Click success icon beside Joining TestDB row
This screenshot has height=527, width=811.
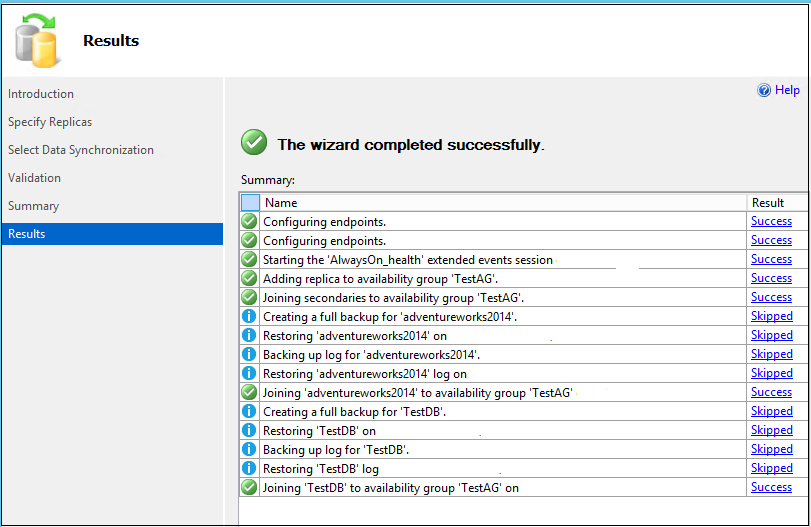click(x=250, y=487)
